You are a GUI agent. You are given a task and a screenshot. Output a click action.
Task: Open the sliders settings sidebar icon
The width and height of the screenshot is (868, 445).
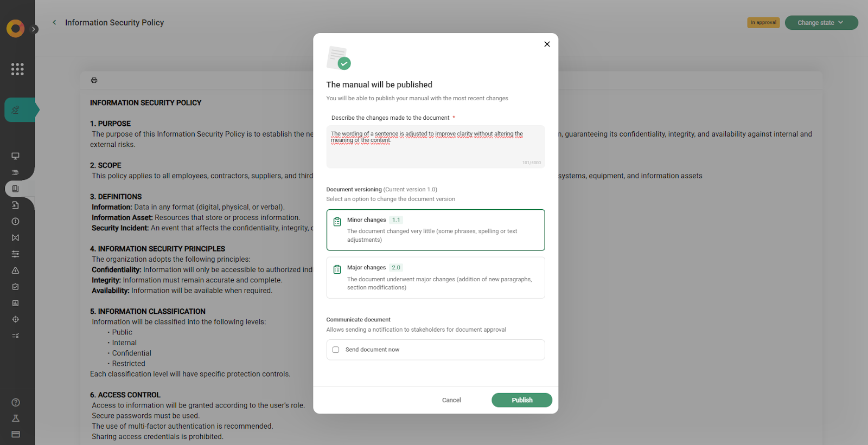click(16, 254)
